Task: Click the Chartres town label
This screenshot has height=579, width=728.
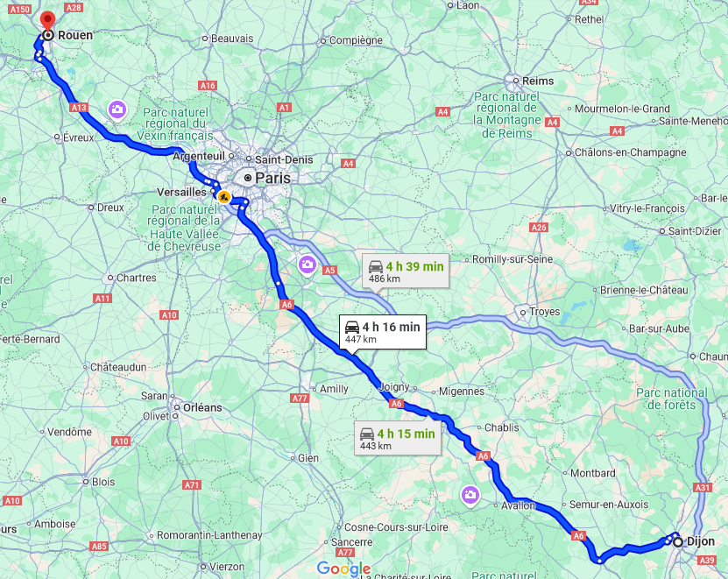Action: point(136,278)
